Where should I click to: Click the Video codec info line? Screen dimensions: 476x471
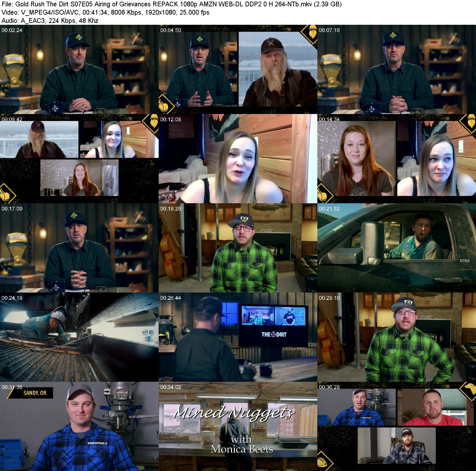(105, 12)
